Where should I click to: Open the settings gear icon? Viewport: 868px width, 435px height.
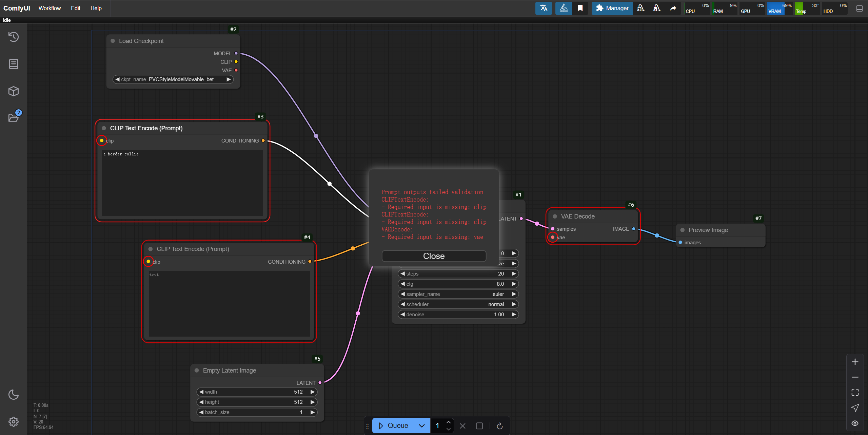[14, 422]
